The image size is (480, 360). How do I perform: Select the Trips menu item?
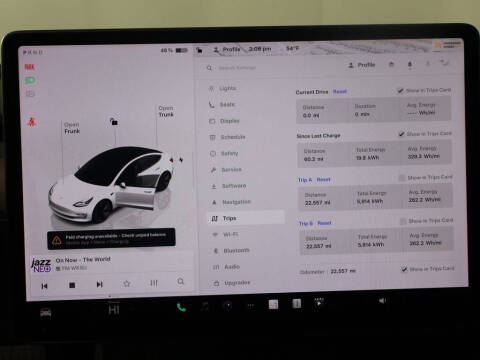pos(246,218)
